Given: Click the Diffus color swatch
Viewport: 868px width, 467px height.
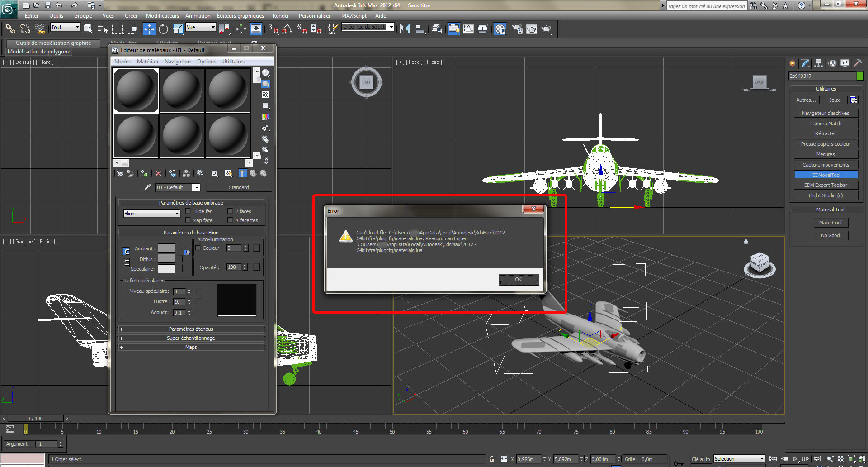Looking at the screenshot, I should [x=166, y=259].
